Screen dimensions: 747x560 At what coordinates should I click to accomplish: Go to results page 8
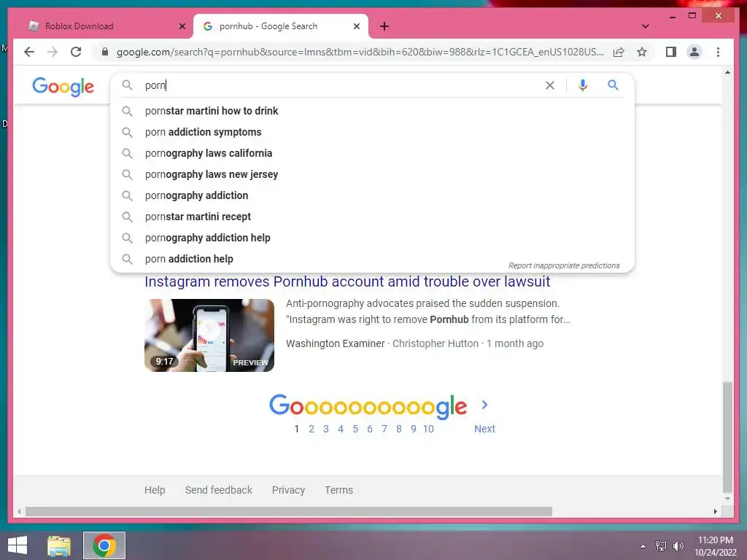399,429
